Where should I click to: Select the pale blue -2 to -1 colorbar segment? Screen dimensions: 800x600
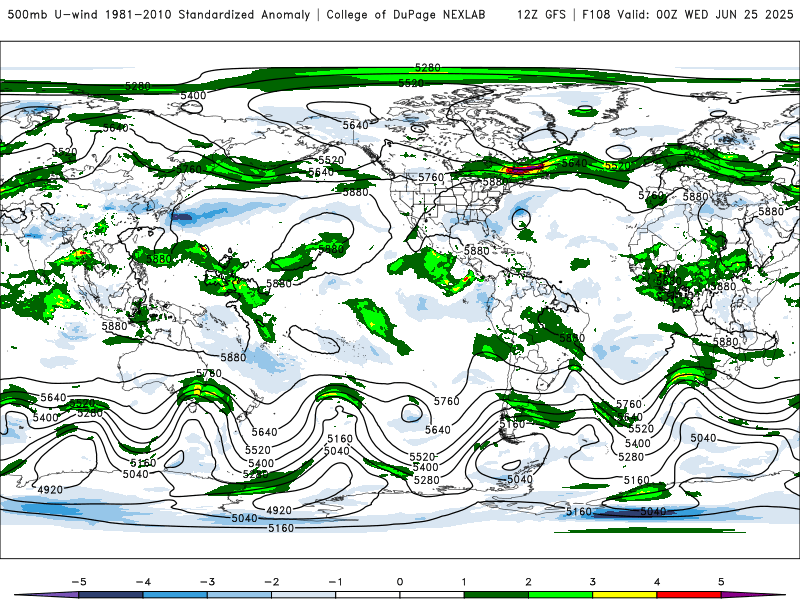coord(304,595)
